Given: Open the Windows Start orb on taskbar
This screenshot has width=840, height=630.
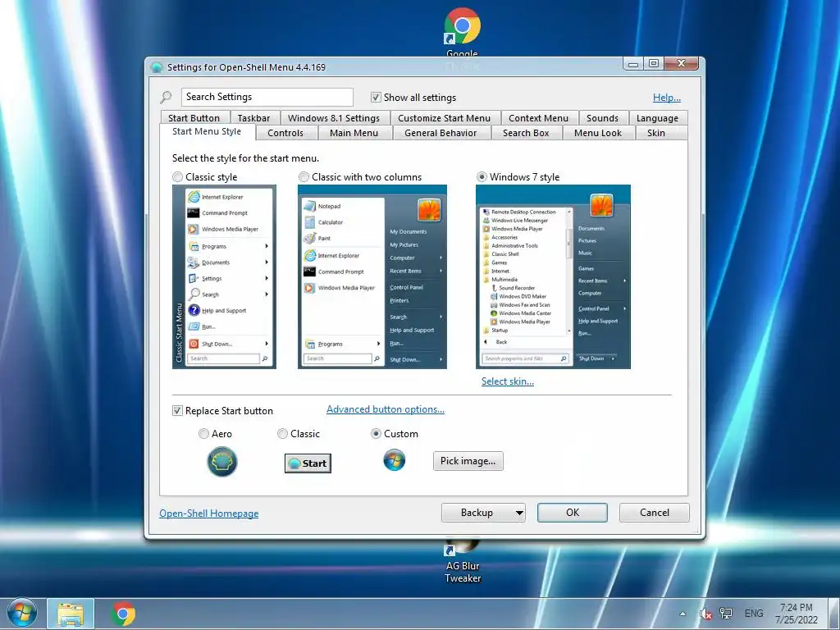Looking at the screenshot, I should pyautogui.click(x=22, y=614).
